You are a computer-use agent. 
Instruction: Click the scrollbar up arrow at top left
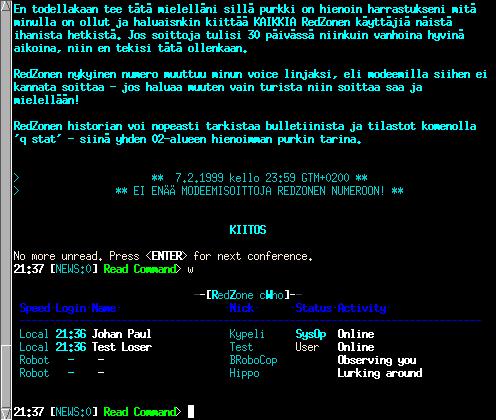[x=6, y=5]
